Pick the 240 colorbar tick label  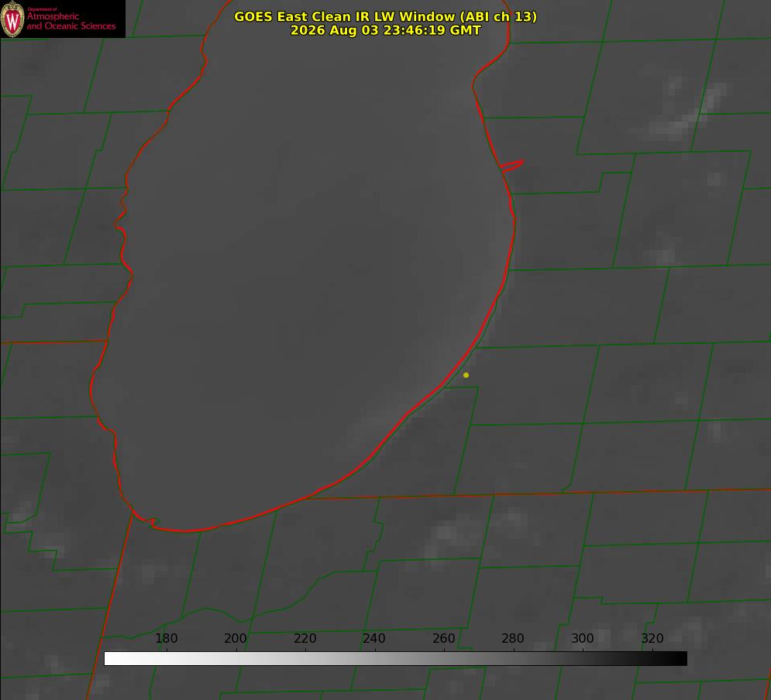[374, 638]
